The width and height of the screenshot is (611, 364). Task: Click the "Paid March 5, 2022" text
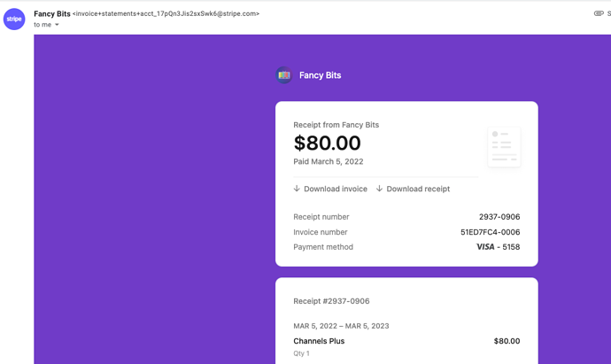point(329,162)
